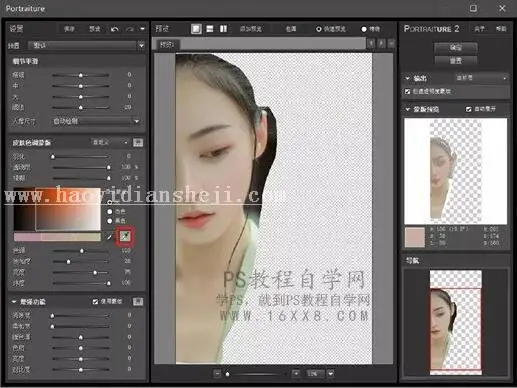This screenshot has height=388, width=517.
Task: Click the pink sampled color swatch
Action: tap(415, 237)
